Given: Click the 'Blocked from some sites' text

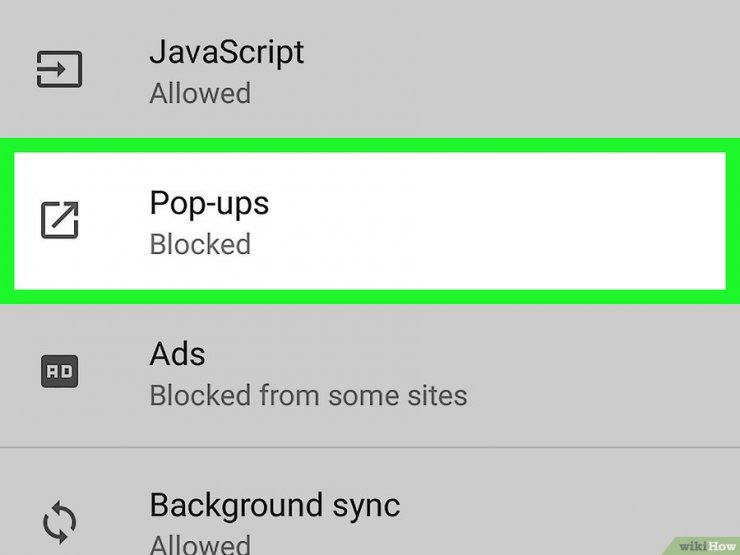Looking at the screenshot, I should [x=309, y=395].
